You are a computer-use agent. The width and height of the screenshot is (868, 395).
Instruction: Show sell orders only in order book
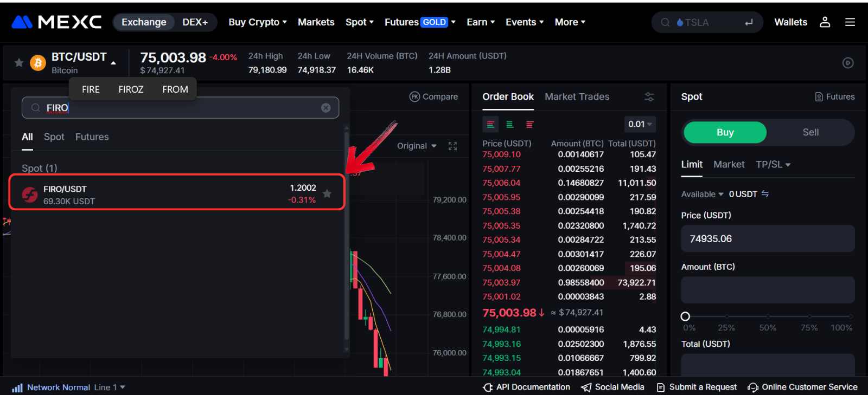pos(529,125)
